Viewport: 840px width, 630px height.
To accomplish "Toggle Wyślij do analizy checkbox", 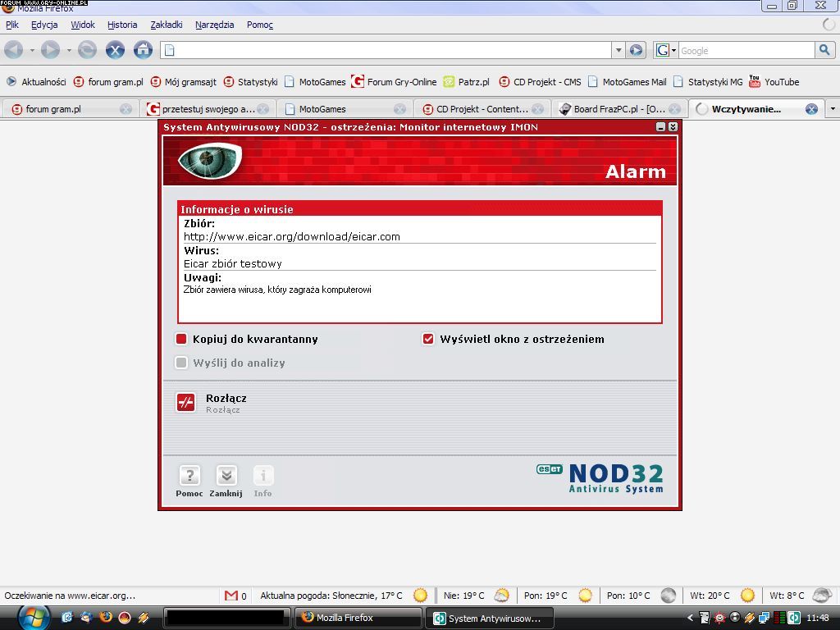I will [181, 363].
